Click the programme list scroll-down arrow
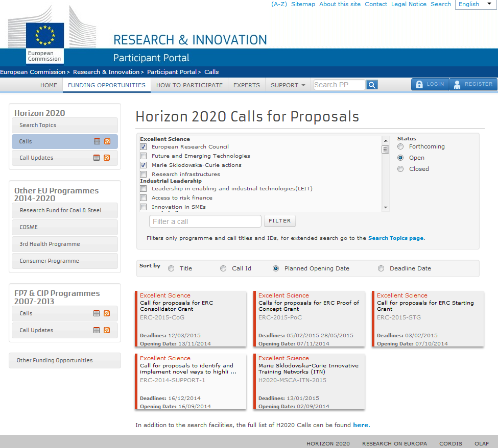The width and height of the screenshot is (498, 448). point(386,208)
